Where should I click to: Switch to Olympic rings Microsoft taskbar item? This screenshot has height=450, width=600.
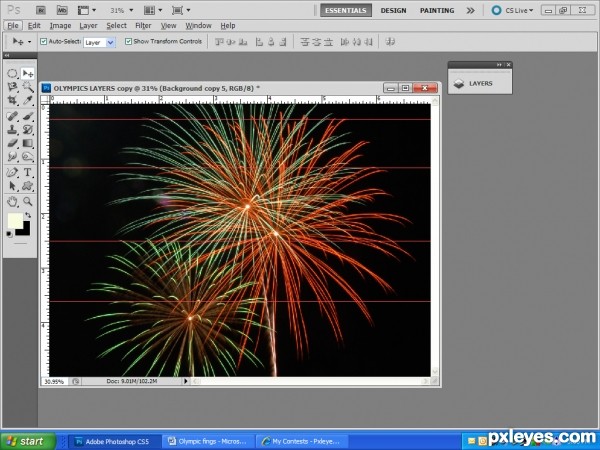pos(207,442)
